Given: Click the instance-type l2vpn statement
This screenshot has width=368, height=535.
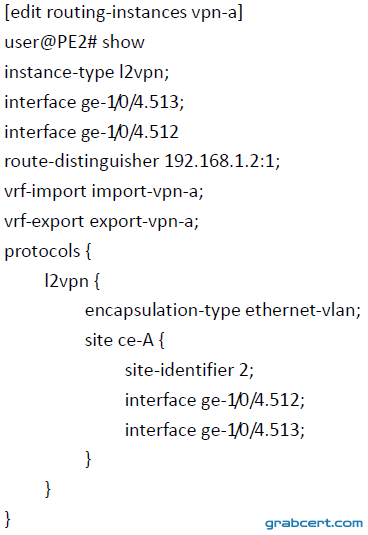Looking at the screenshot, I should click(87, 72).
